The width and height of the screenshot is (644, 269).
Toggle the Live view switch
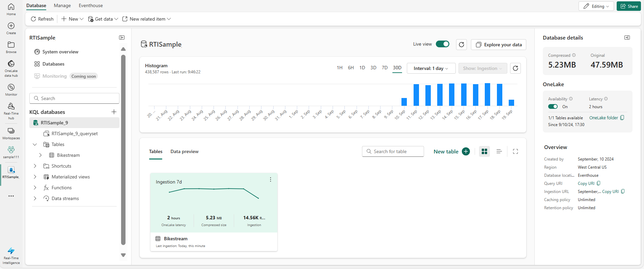click(x=443, y=44)
